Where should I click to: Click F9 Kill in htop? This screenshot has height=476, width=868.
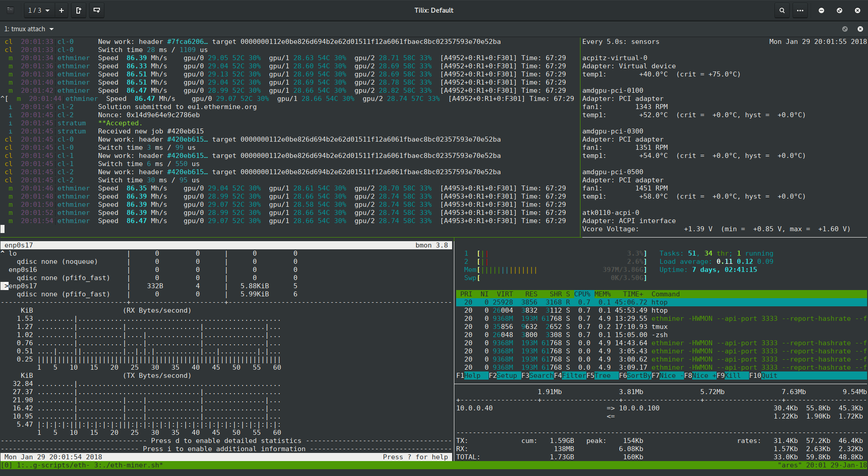(732, 376)
